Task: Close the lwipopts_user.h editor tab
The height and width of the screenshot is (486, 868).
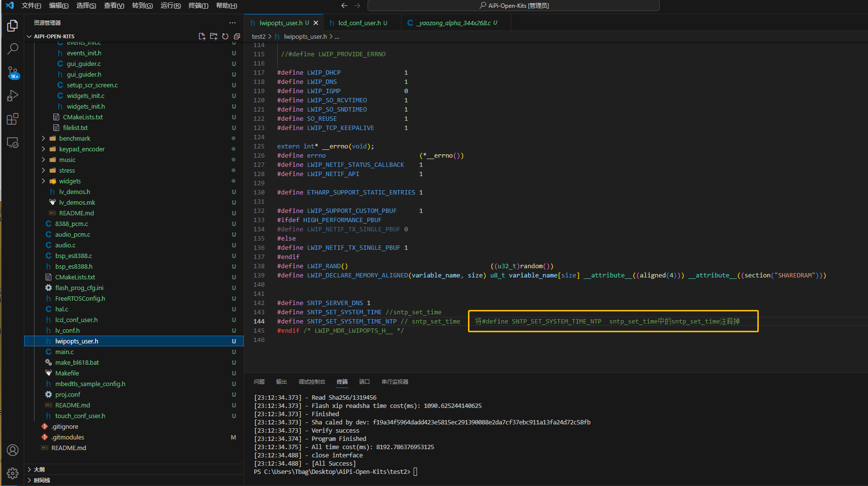Action: coord(316,23)
